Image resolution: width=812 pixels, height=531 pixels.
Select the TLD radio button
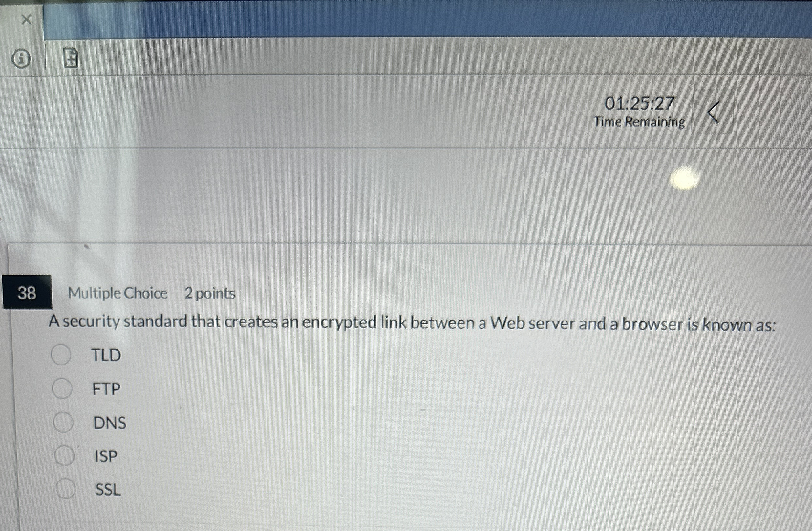coord(61,355)
